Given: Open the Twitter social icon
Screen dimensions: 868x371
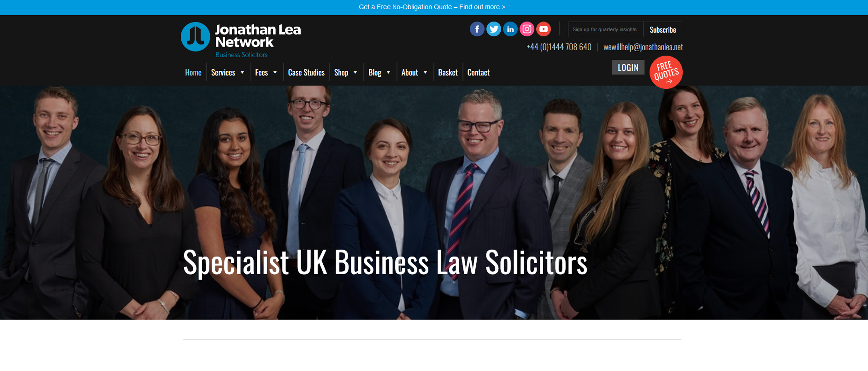Looking at the screenshot, I should [493, 29].
